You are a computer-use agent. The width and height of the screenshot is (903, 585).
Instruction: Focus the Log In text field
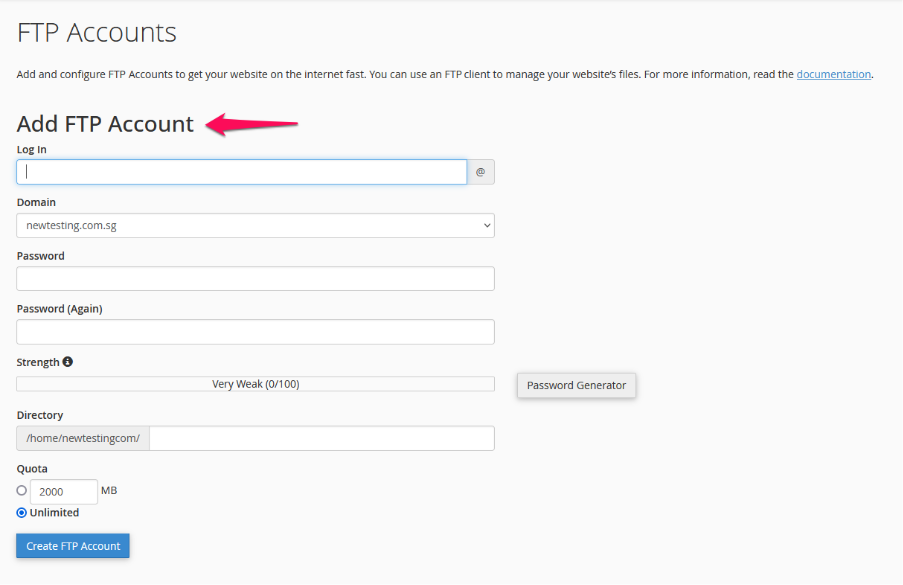241,172
